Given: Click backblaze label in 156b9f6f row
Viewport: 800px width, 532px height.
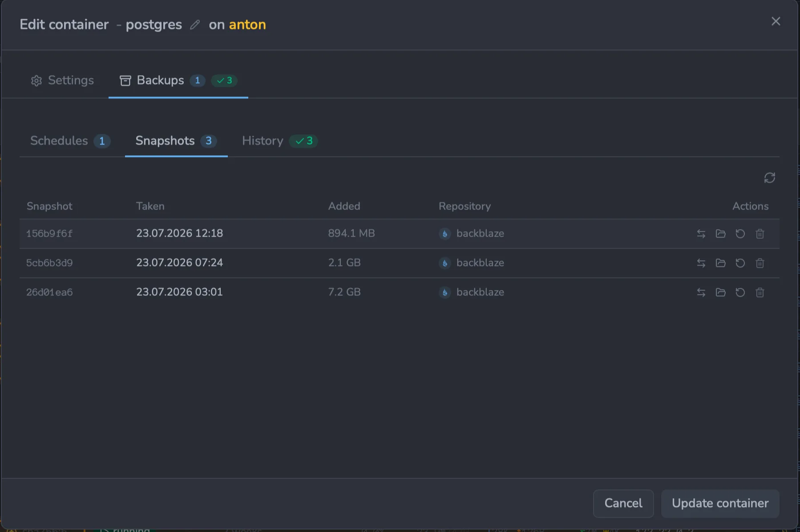Looking at the screenshot, I should (480, 233).
